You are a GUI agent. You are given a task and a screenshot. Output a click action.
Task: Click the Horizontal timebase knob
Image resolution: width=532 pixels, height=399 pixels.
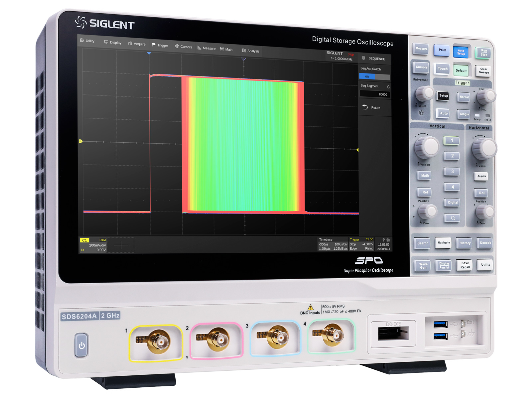pos(484,148)
